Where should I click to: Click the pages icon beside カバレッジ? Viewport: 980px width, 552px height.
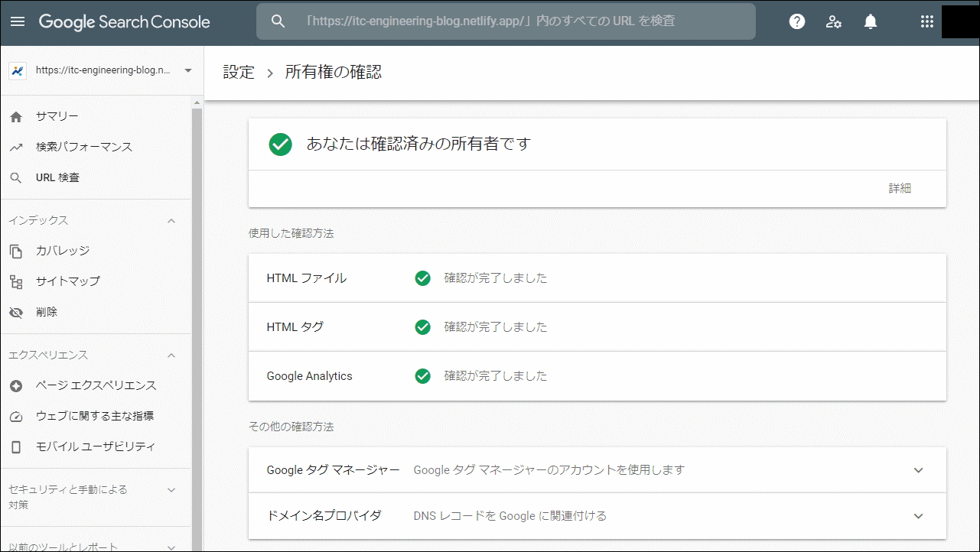[16, 252]
